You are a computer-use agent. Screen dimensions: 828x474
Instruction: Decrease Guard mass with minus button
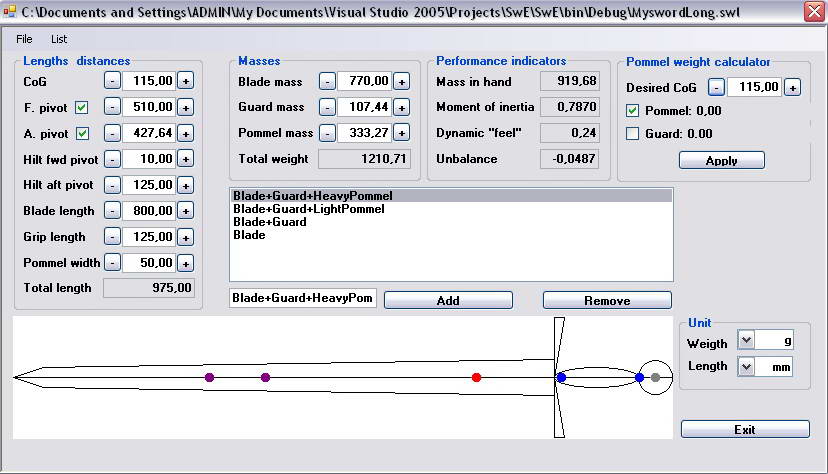(327, 107)
